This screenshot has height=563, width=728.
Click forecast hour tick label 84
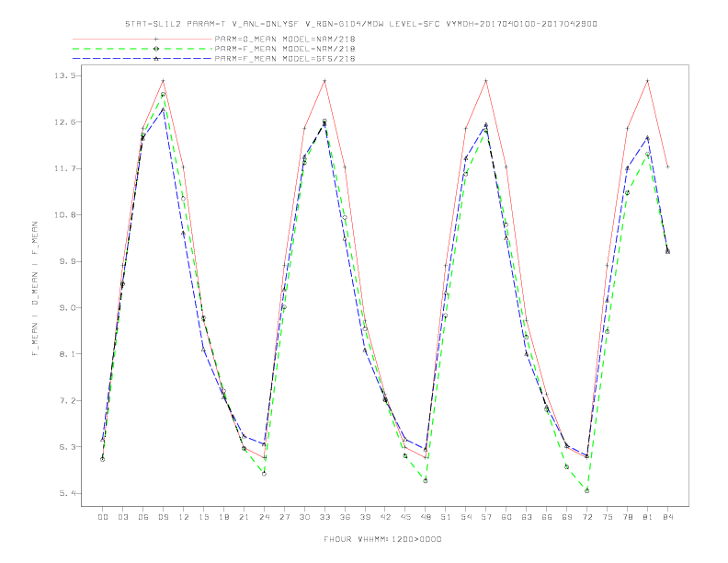click(x=667, y=517)
